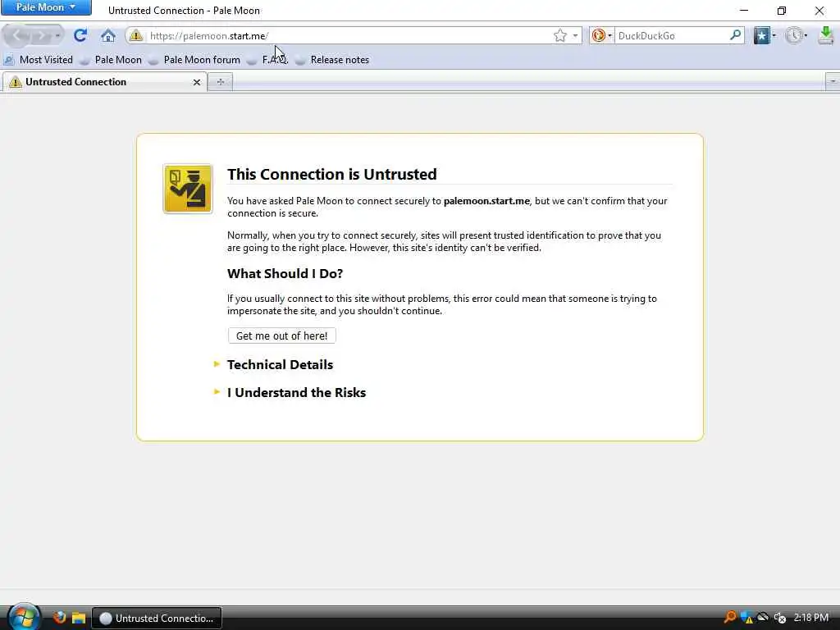Click the DuckDuckGo search field

671,36
